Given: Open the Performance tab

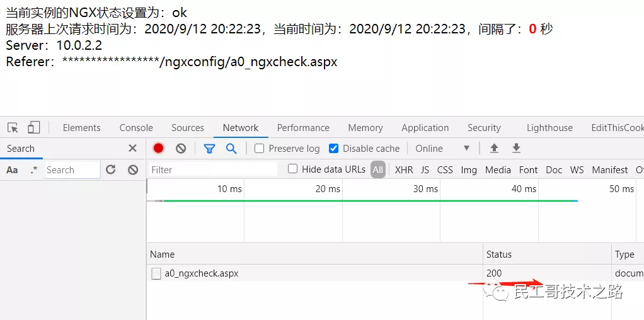Looking at the screenshot, I should (303, 128).
